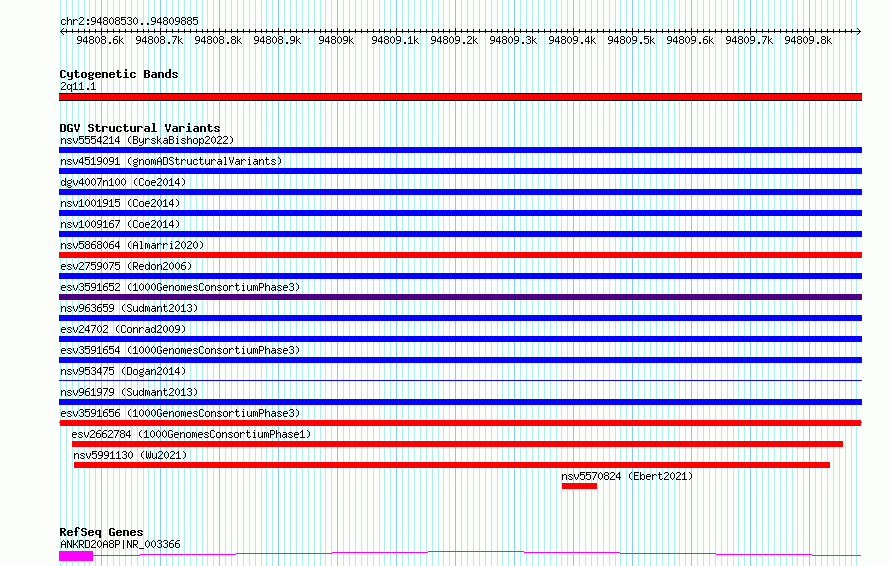Image resolution: width=890 pixels, height=566 pixels.
Task: Click the blue bar of dgv4007n100
Action: 460,192
